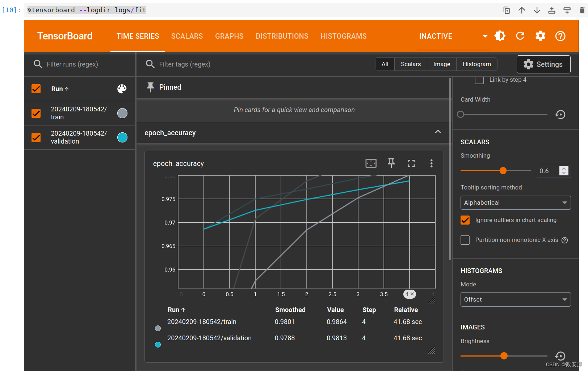Screen dimensions: 588x371
Task: Sort data table by Run column
Action: (177, 310)
